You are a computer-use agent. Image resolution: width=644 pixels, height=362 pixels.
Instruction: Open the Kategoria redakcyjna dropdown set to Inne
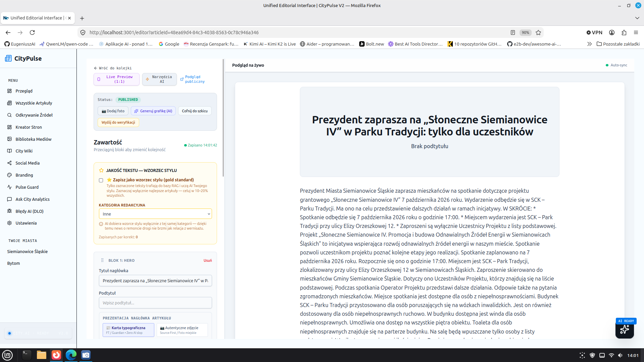155,214
